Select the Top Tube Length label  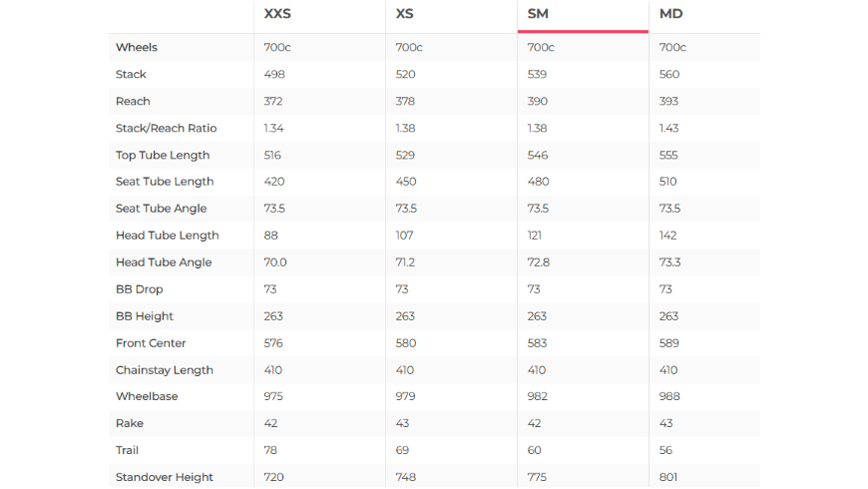click(x=163, y=155)
